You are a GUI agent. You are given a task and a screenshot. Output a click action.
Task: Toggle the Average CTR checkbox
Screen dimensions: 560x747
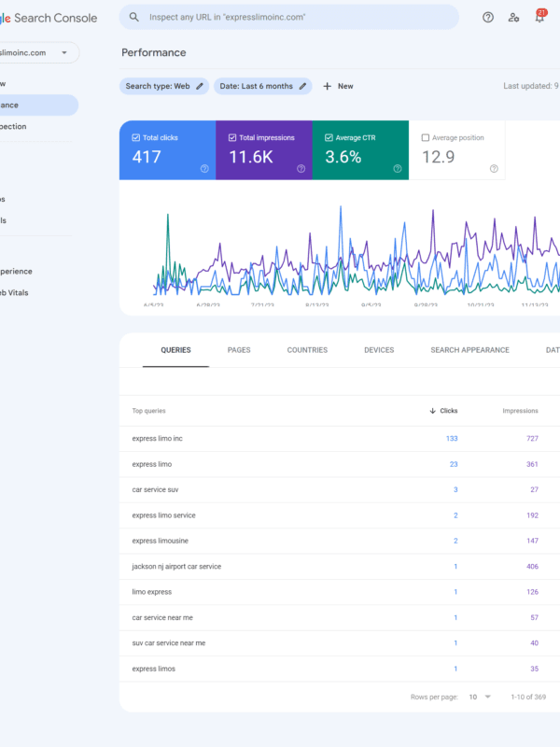tap(329, 137)
